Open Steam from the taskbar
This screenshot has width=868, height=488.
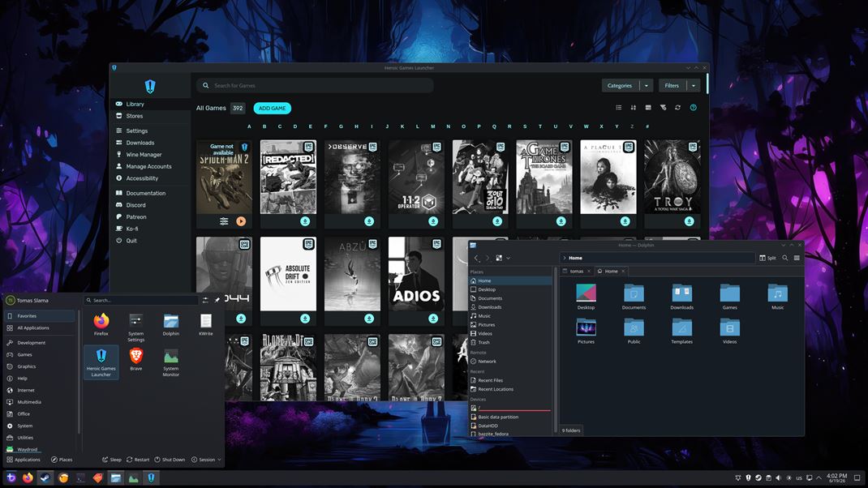point(45,478)
